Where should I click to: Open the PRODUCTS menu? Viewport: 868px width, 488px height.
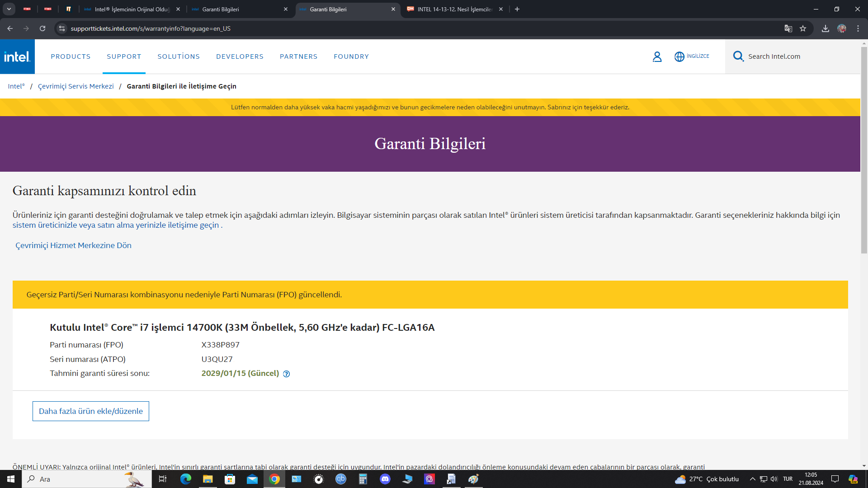point(71,56)
